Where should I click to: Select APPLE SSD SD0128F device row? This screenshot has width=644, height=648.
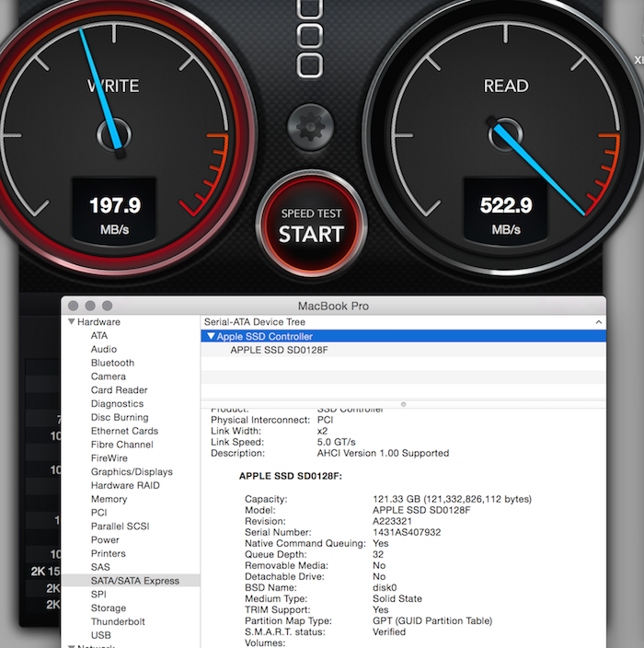pos(404,350)
